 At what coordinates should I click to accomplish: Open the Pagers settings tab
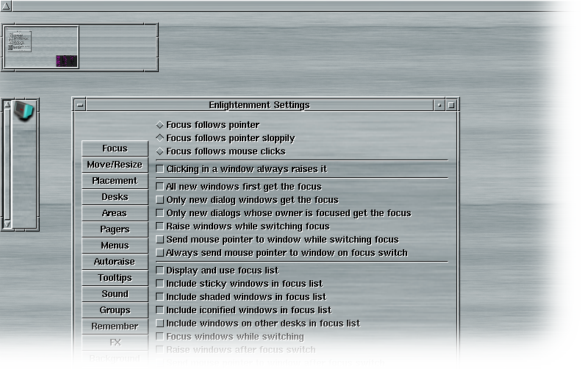(115, 229)
